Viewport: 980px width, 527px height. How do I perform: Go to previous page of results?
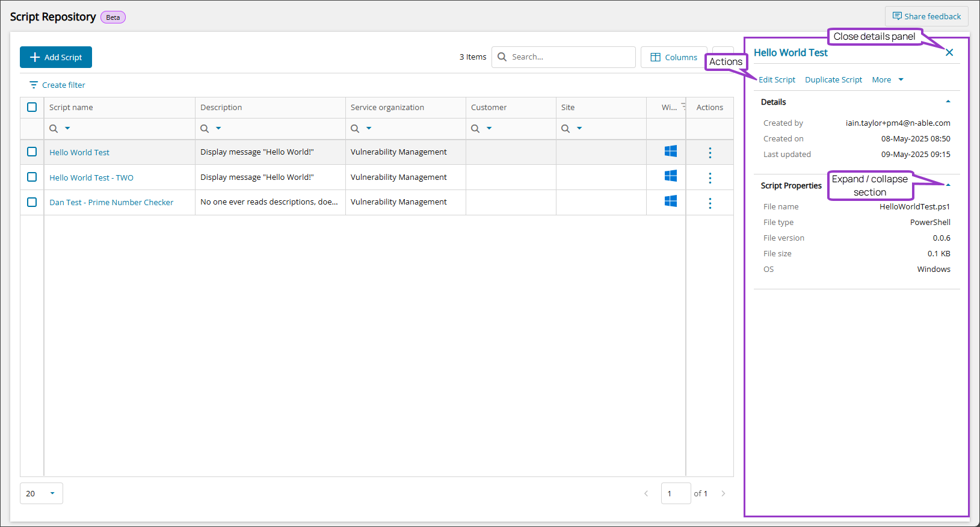(x=646, y=493)
